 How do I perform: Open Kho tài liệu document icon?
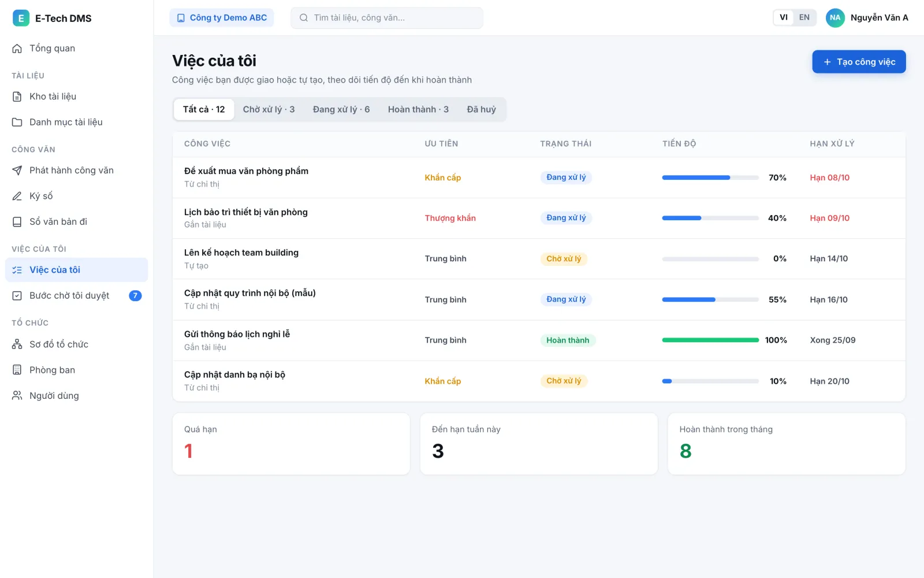(17, 97)
